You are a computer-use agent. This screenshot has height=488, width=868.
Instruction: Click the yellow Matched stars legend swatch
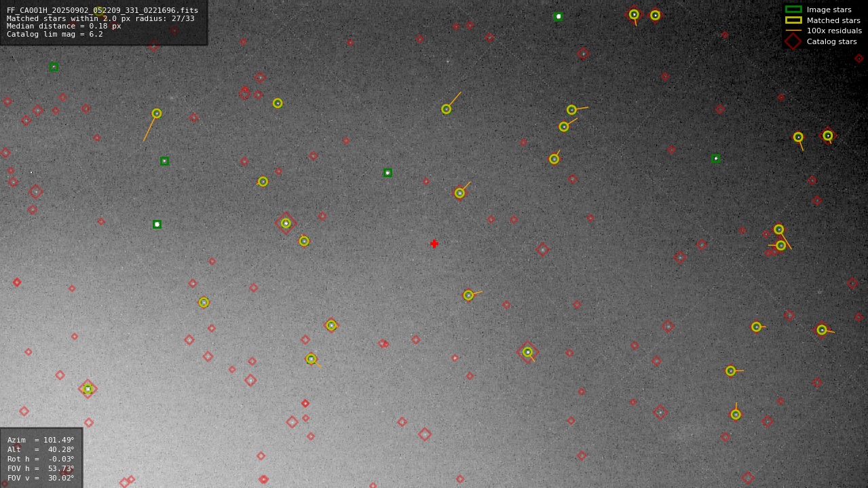(793, 20)
